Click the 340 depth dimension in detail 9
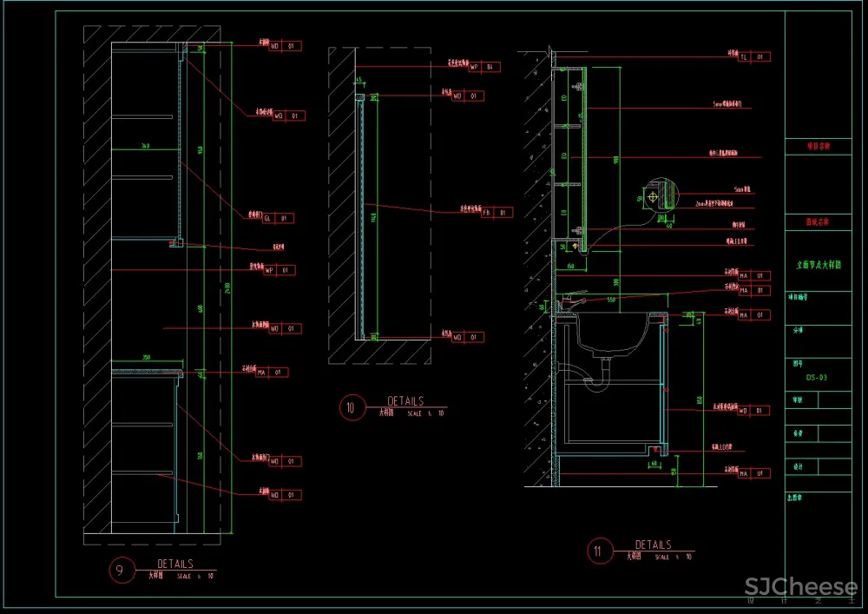868x614 pixels. point(146,146)
